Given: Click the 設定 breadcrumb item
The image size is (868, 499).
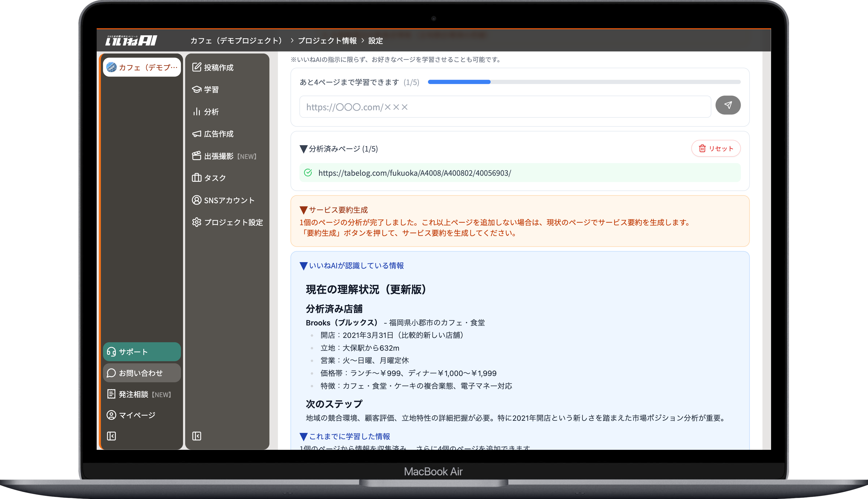Looking at the screenshot, I should [x=375, y=40].
